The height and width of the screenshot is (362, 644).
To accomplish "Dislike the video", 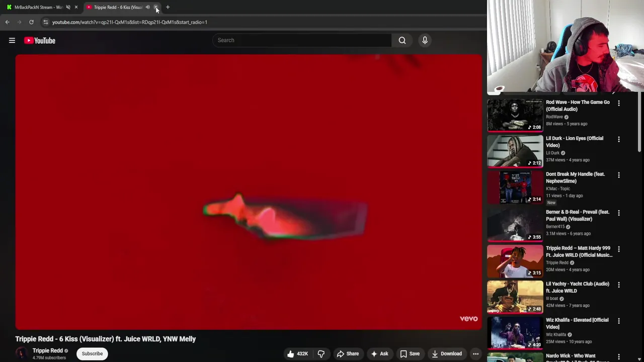I will [321, 353].
